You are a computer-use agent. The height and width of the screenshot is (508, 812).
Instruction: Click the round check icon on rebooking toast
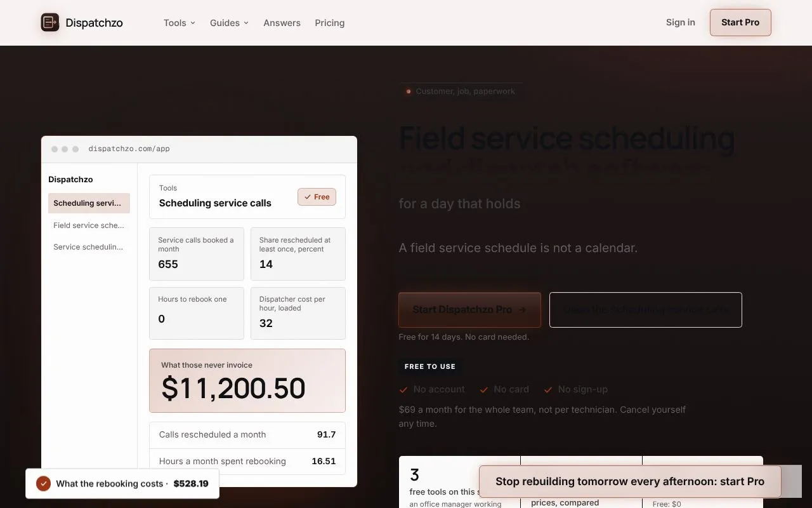coord(43,484)
